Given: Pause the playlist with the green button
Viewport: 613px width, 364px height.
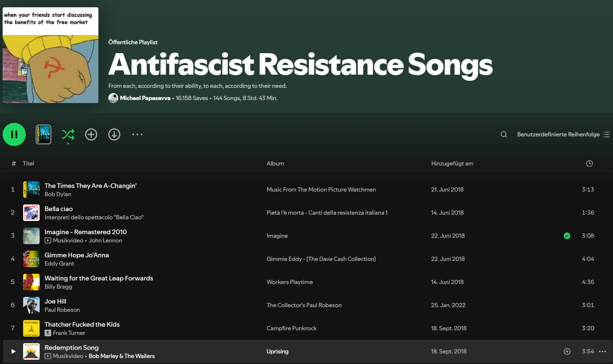Looking at the screenshot, I should point(14,134).
